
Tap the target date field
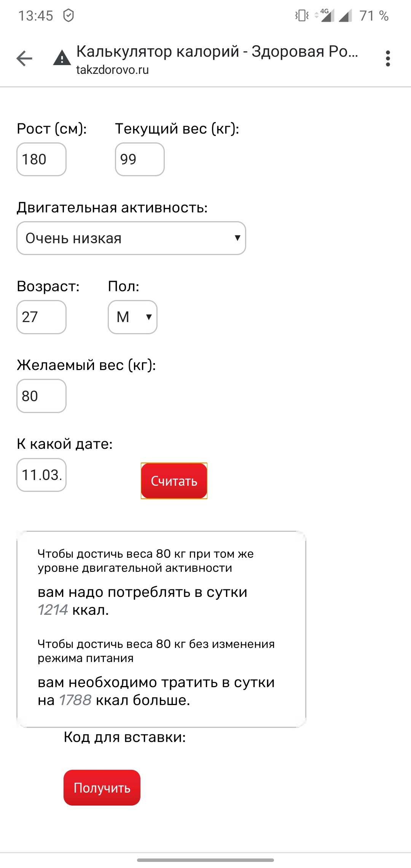click(41, 475)
